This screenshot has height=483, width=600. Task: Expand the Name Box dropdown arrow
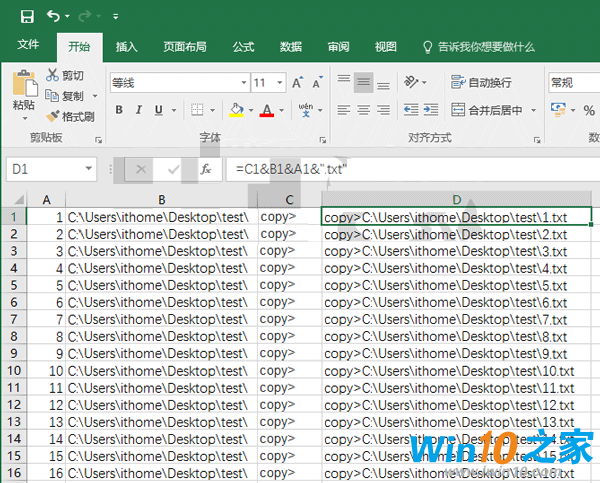click(x=88, y=170)
